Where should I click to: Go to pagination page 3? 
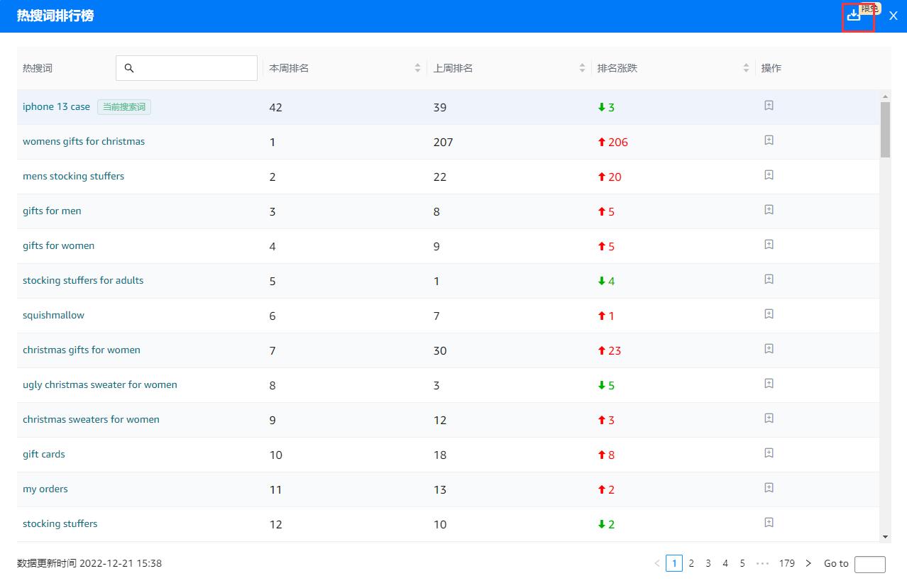(x=708, y=563)
